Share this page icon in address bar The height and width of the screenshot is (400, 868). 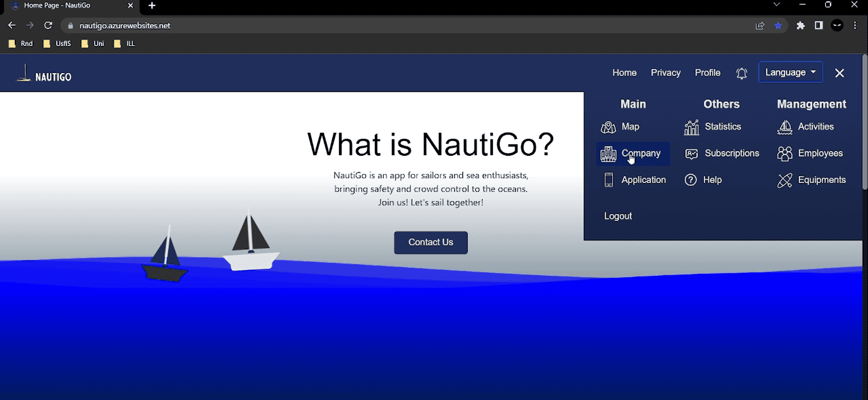760,26
